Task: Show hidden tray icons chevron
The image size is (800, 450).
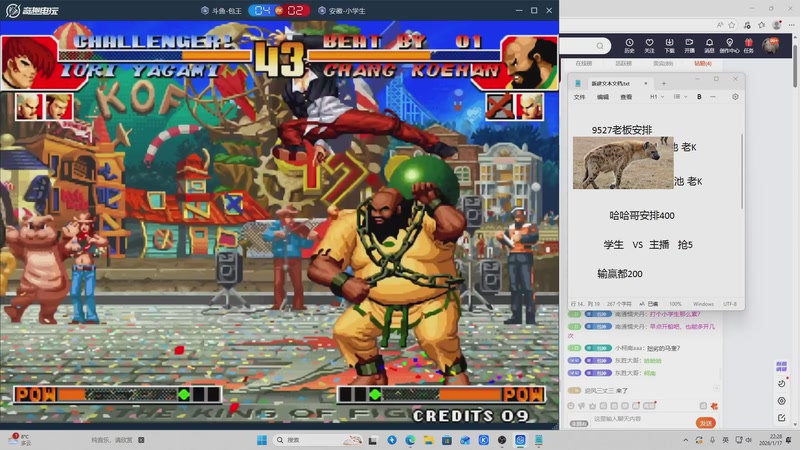Action: tap(686, 440)
